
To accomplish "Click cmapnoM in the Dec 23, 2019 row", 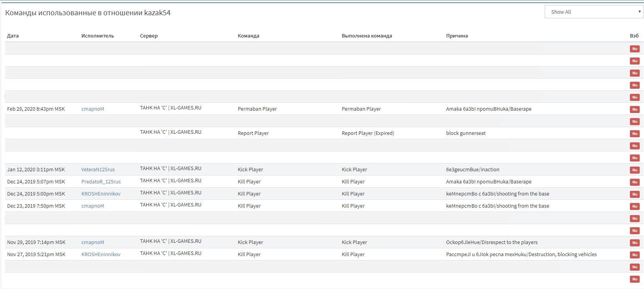I will pos(93,206).
